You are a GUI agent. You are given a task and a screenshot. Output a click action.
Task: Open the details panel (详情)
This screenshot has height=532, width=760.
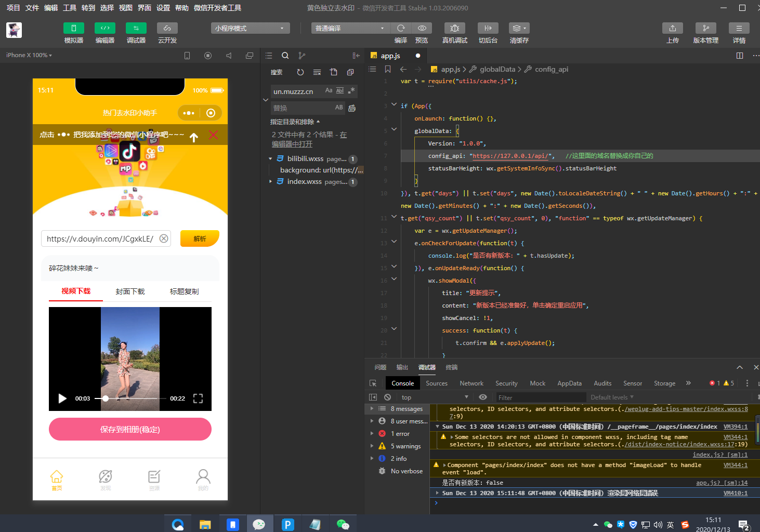[x=739, y=28]
